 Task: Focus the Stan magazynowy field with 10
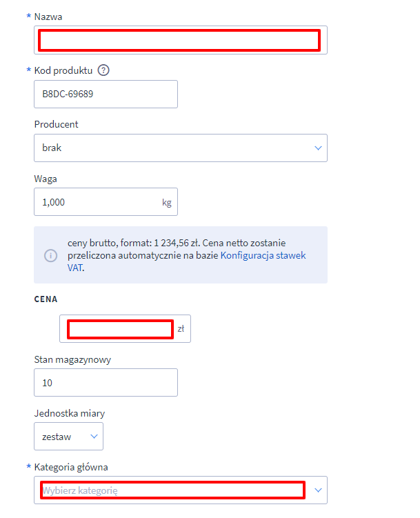pyautogui.click(x=106, y=383)
